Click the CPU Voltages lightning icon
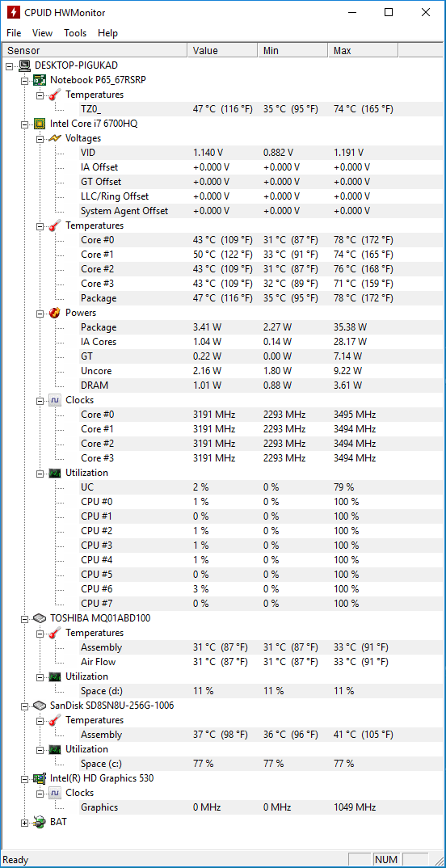 click(x=55, y=138)
